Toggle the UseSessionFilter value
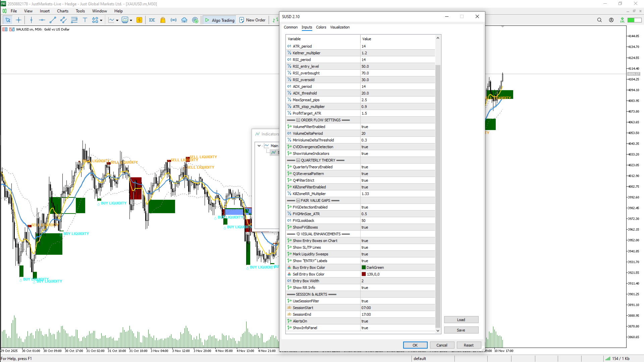Screen dimensions: 644x362 (397, 301)
